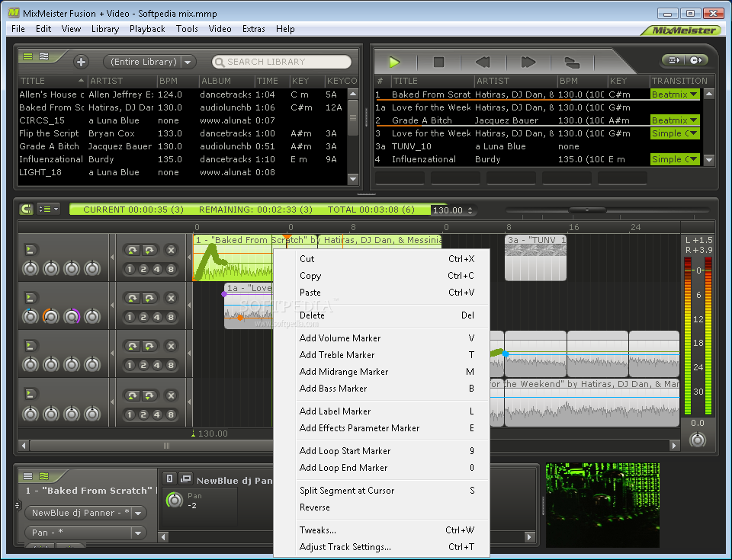Select Flip the Script in library list
Viewport: 732px width, 560px height.
coord(182,133)
